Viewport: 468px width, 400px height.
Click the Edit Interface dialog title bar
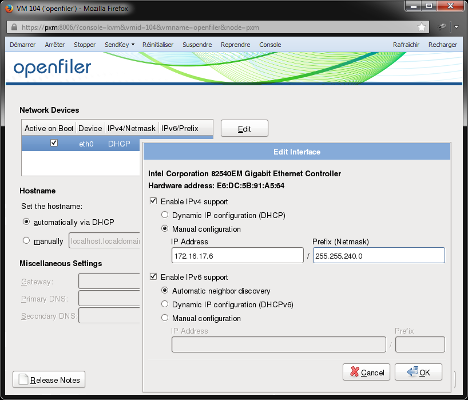(297, 152)
